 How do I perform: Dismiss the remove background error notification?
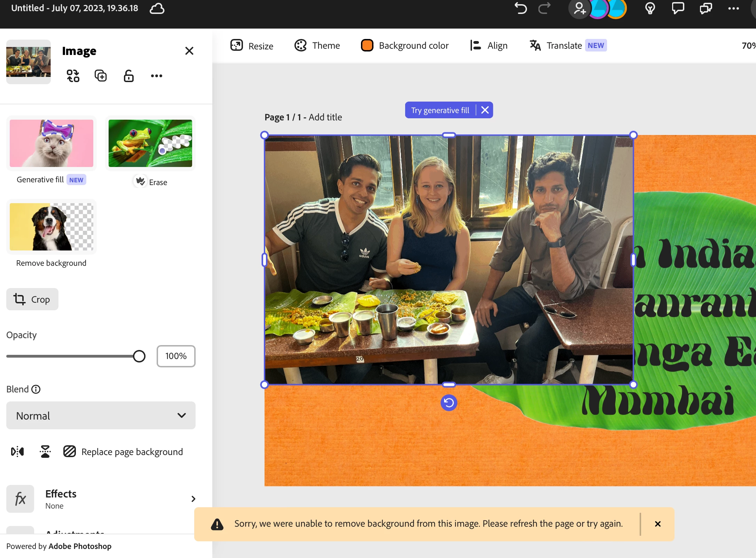point(657,524)
